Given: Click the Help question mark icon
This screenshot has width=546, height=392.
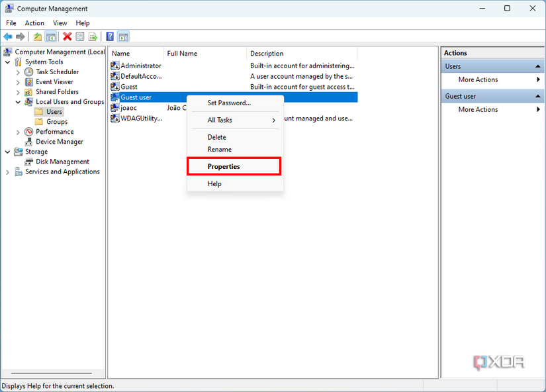Looking at the screenshot, I should 109,36.
